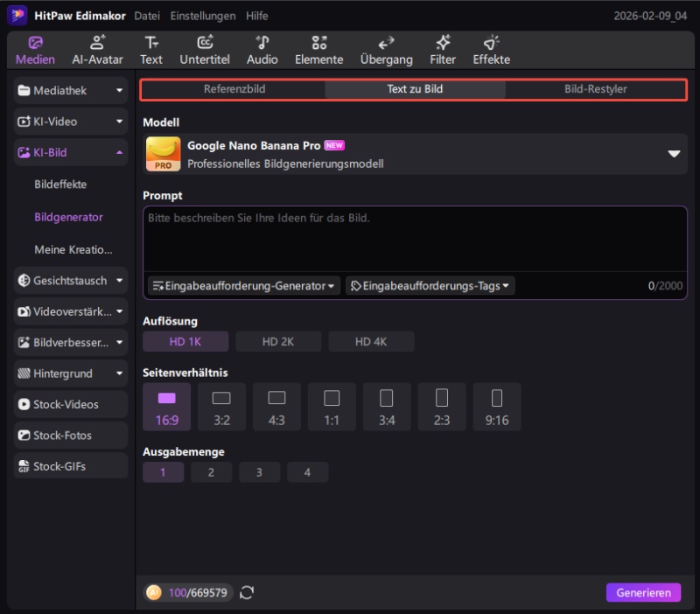Select Bildeffekte under KI-Bild
This screenshot has height=614, width=700.
[60, 185]
